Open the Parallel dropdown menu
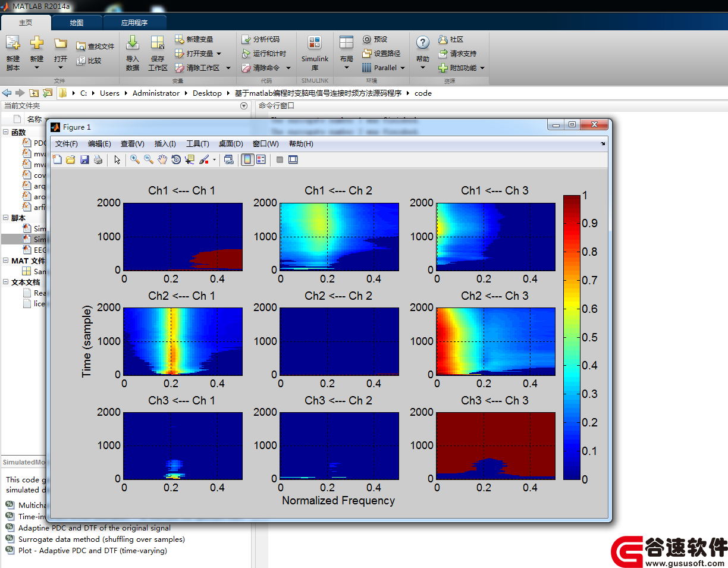The height and width of the screenshot is (568, 728). tap(384, 68)
